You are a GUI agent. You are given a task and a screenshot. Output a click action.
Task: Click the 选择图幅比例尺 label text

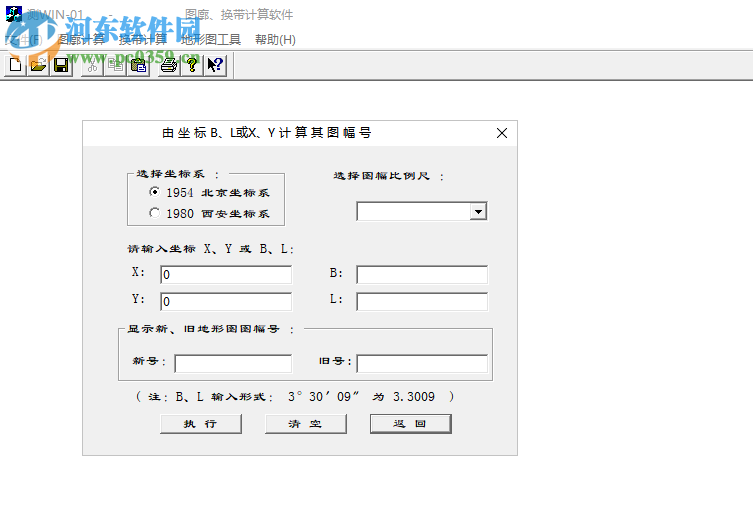coord(389,176)
